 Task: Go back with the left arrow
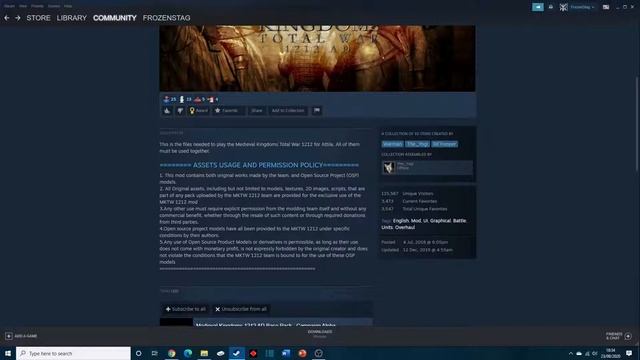[x=7, y=18]
